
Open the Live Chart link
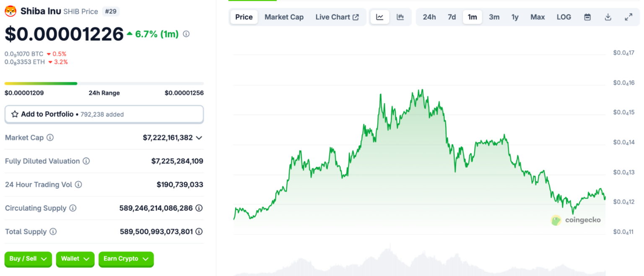coord(337,17)
